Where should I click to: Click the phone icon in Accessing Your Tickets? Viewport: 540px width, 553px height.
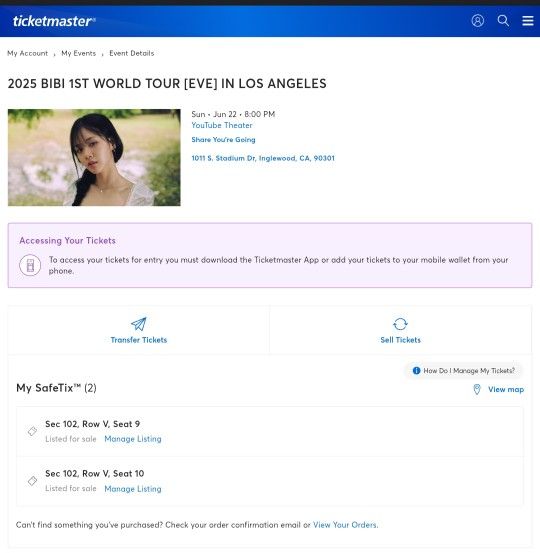pos(30,265)
